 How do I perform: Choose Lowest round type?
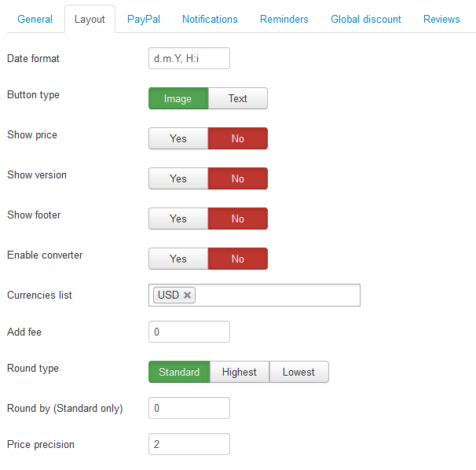(298, 372)
